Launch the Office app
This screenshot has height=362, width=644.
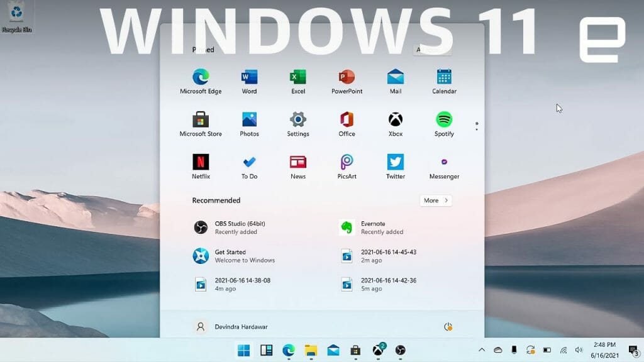tap(347, 124)
